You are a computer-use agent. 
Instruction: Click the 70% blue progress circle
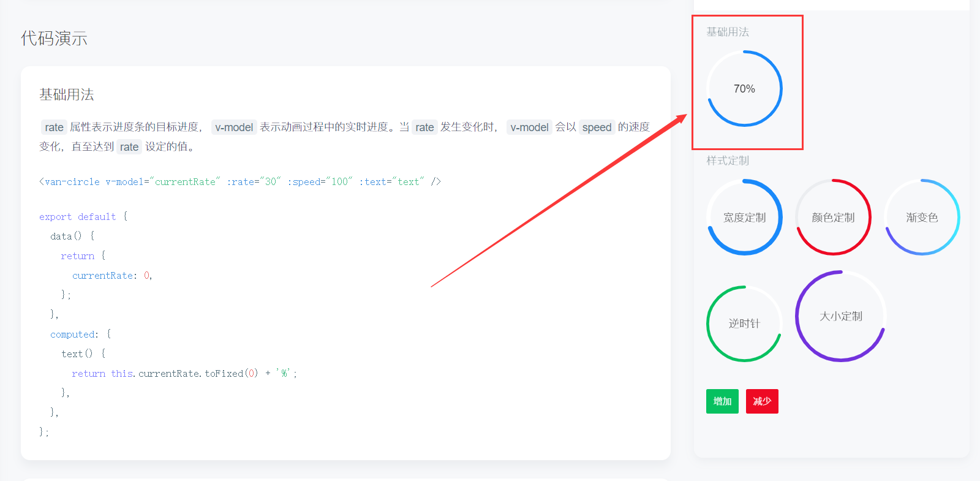[x=744, y=88]
